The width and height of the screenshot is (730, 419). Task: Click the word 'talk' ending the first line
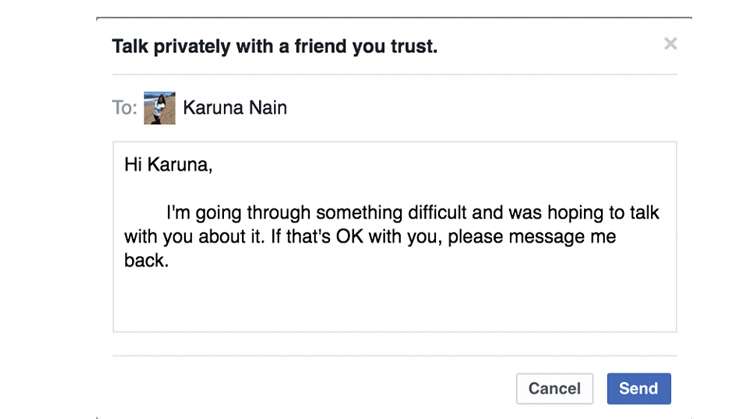(x=644, y=213)
